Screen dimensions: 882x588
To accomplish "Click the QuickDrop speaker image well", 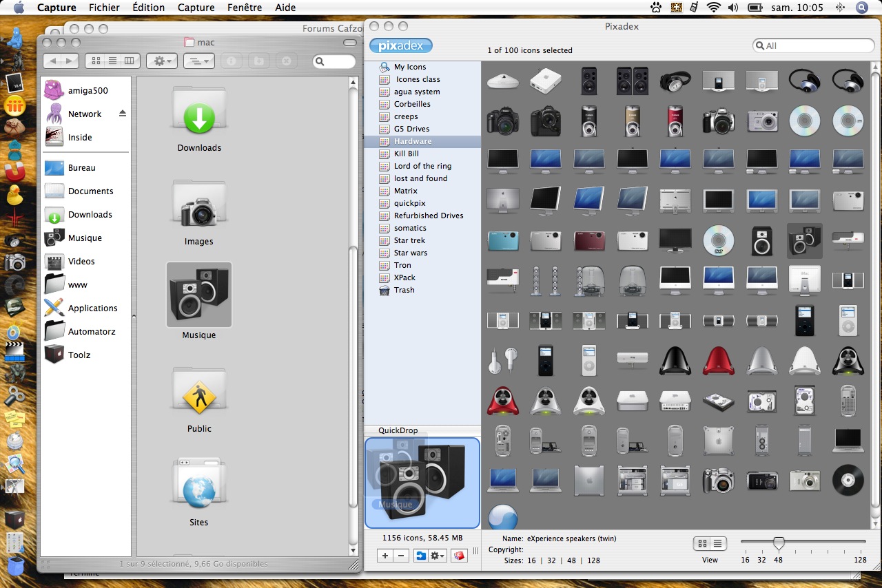I will point(422,483).
